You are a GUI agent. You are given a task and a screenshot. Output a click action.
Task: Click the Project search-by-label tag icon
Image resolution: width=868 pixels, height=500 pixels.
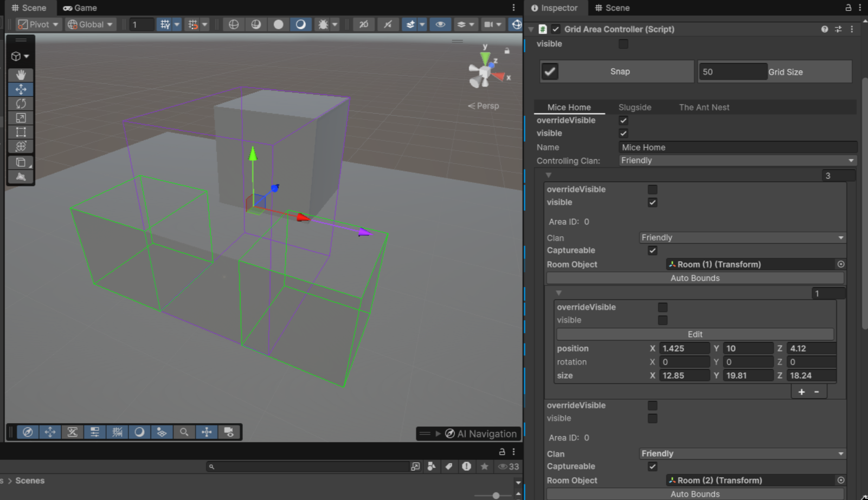(x=449, y=466)
